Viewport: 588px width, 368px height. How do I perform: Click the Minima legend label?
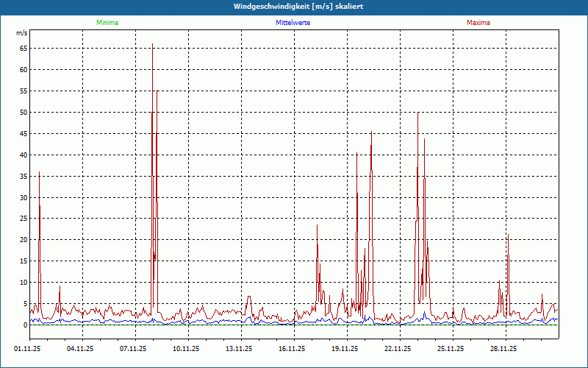pos(107,23)
